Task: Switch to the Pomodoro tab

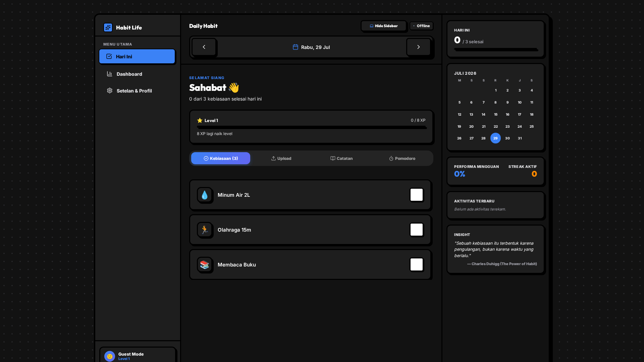Action: click(402, 158)
